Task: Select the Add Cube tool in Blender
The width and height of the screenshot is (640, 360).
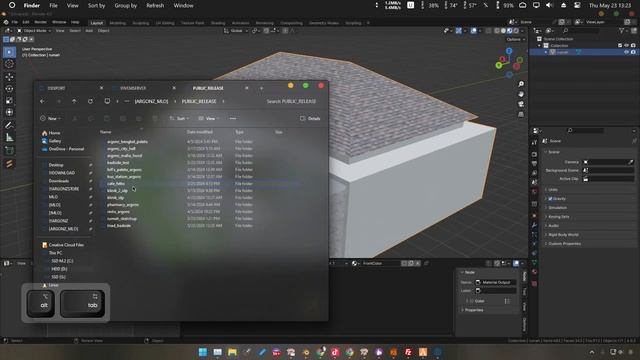Action: tap(9, 151)
